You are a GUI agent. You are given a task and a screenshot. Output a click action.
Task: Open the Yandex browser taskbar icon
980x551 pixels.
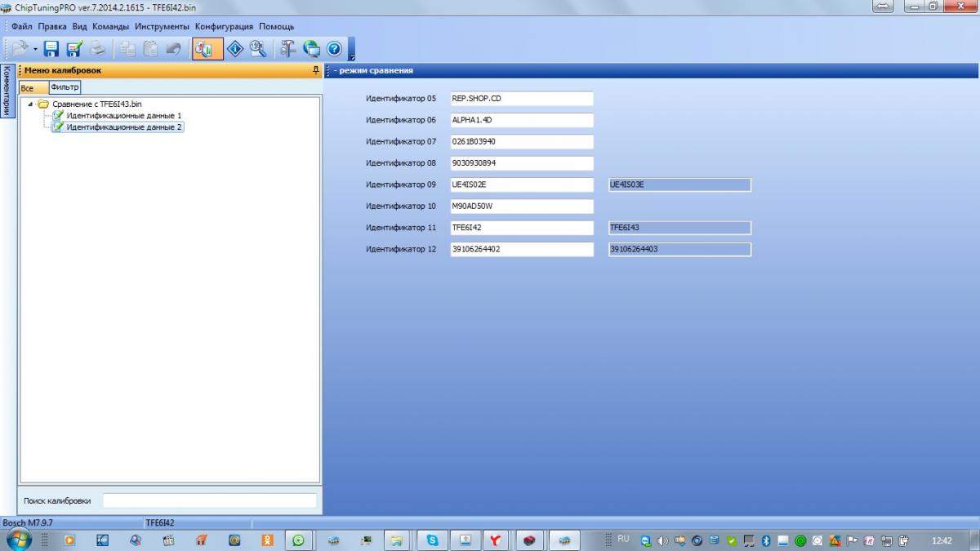coord(495,540)
